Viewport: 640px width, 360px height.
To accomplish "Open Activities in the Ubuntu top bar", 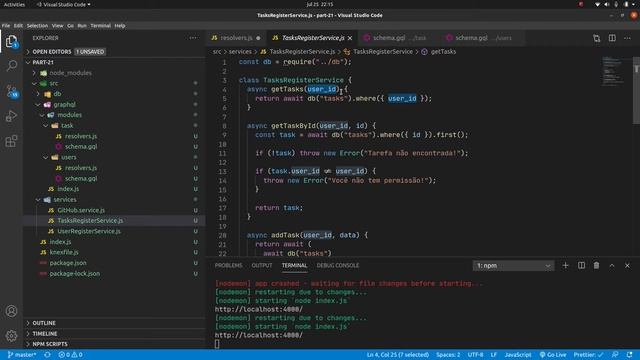I will pyautogui.click(x=14, y=4).
